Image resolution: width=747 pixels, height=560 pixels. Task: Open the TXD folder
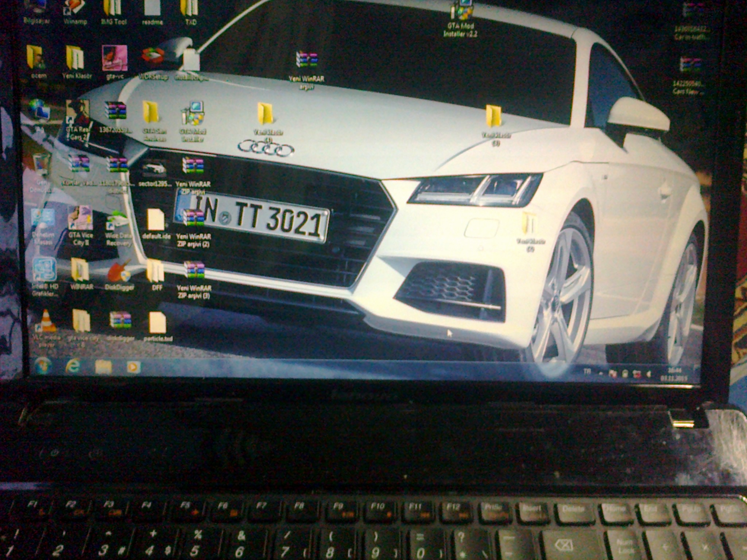point(190,12)
